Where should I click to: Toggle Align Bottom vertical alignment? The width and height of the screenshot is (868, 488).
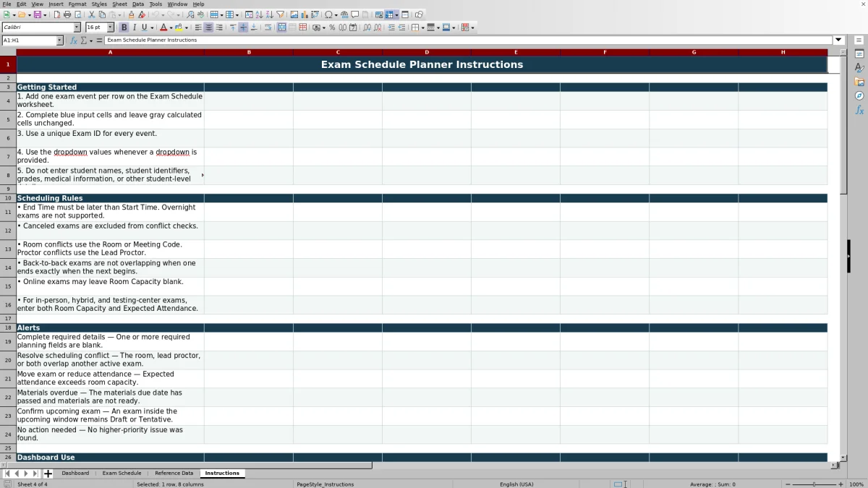pos(254,27)
